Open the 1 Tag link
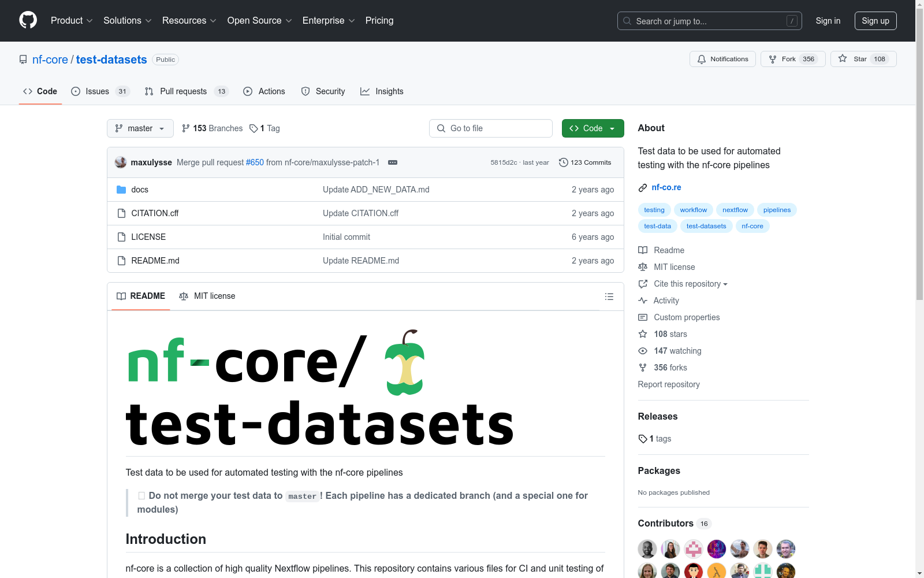This screenshot has height=578, width=924. click(264, 128)
